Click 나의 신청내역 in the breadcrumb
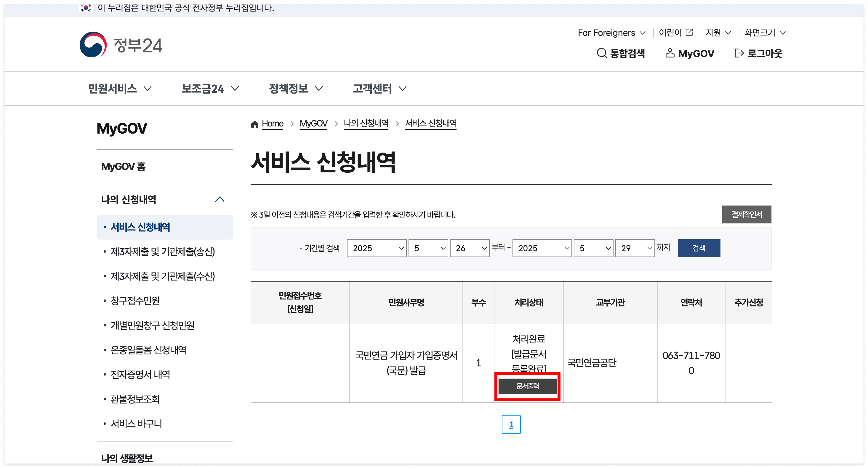The height and width of the screenshot is (468, 868). click(366, 124)
